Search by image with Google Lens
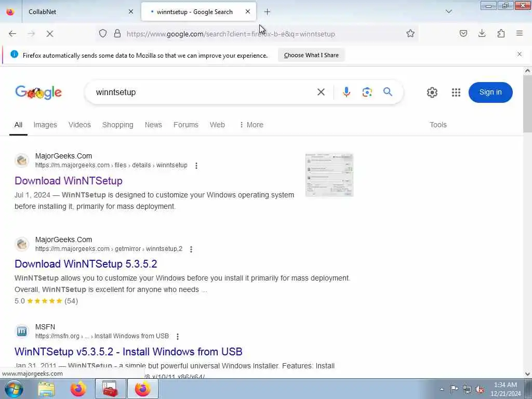Viewport: 532px width, 399px height. pos(367,92)
